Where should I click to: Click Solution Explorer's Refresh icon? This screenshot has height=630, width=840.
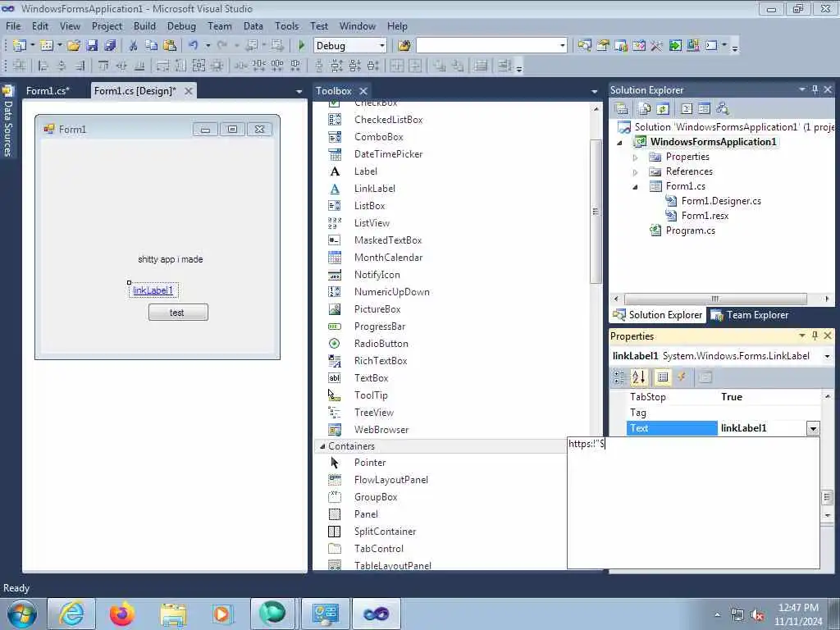pos(663,109)
